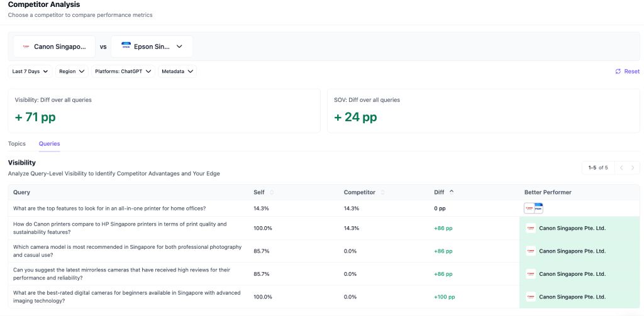Click the best-rated digital cameras for beginners query
The height and width of the screenshot is (316, 644).
pos(127,297)
